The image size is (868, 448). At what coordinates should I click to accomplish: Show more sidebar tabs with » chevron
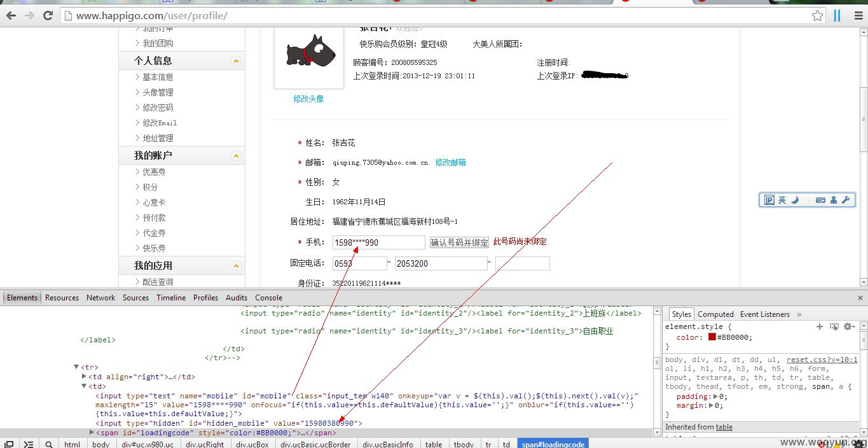pyautogui.click(x=799, y=314)
